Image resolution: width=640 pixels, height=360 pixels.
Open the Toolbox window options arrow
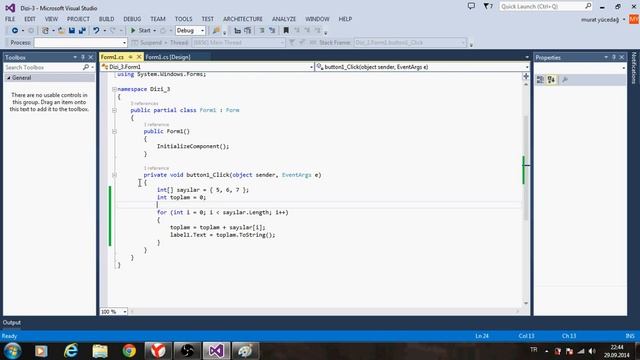pyautogui.click(x=75, y=58)
